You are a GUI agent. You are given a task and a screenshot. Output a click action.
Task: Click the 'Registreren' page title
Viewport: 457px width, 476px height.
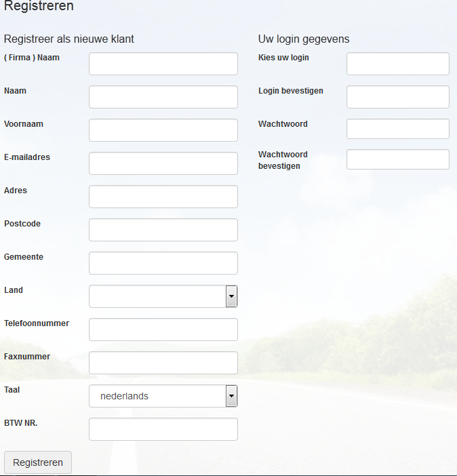(x=39, y=6)
